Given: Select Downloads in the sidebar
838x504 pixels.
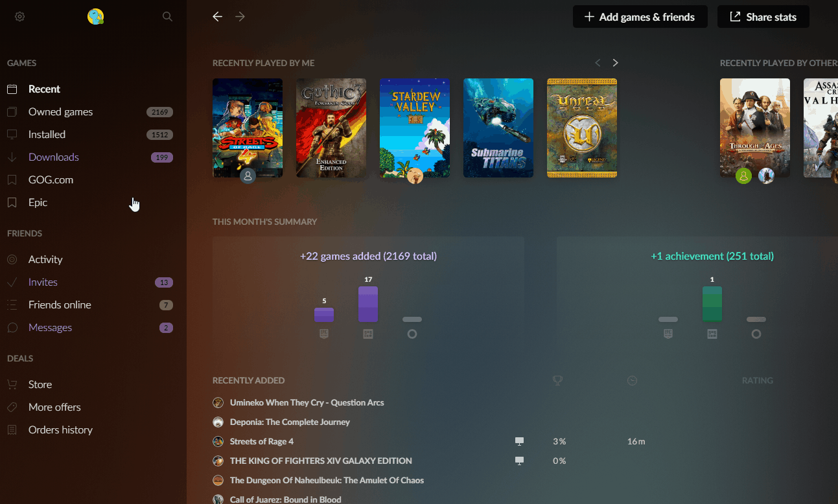Looking at the screenshot, I should pos(54,157).
